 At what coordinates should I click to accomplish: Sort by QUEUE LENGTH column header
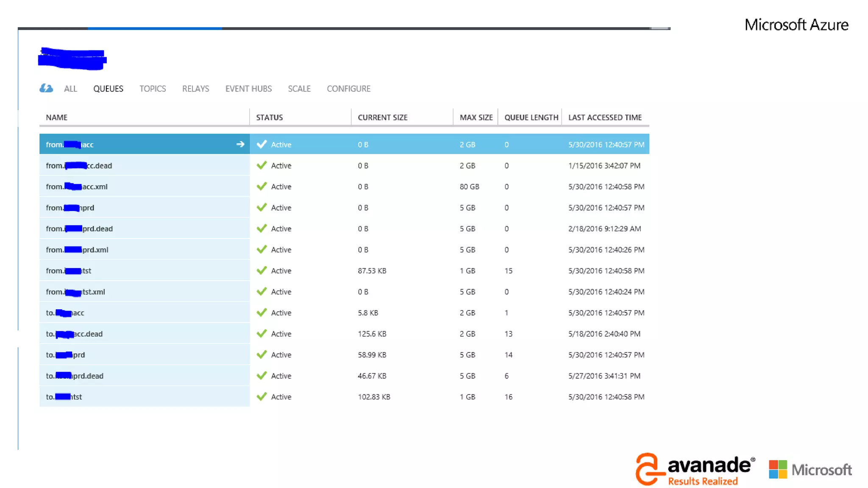click(531, 117)
